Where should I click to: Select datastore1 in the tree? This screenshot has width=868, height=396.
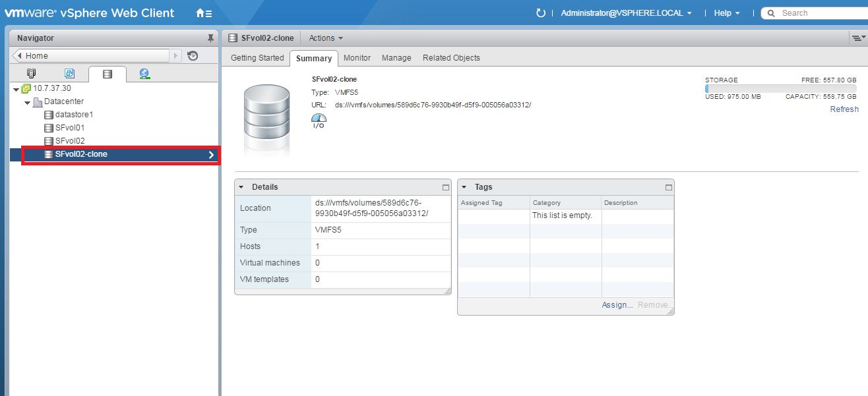coord(74,115)
